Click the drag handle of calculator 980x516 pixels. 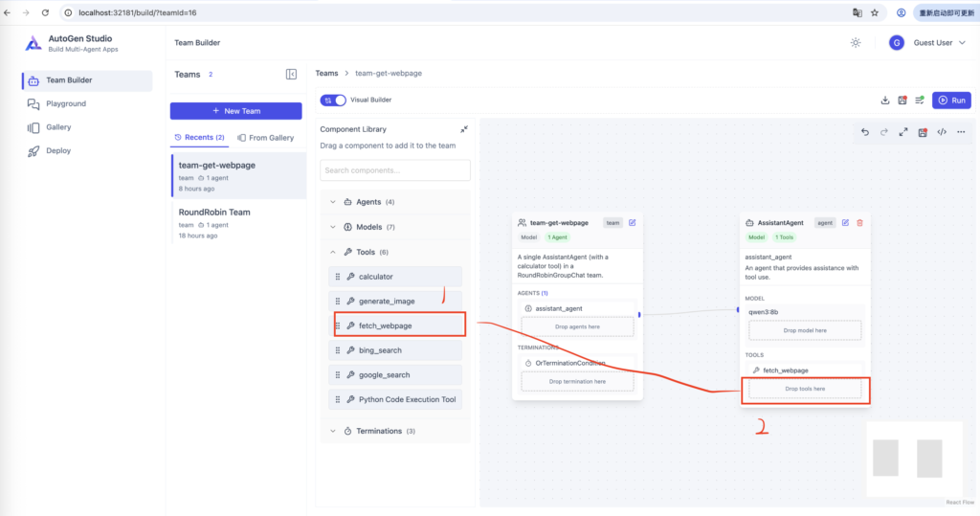(338, 277)
